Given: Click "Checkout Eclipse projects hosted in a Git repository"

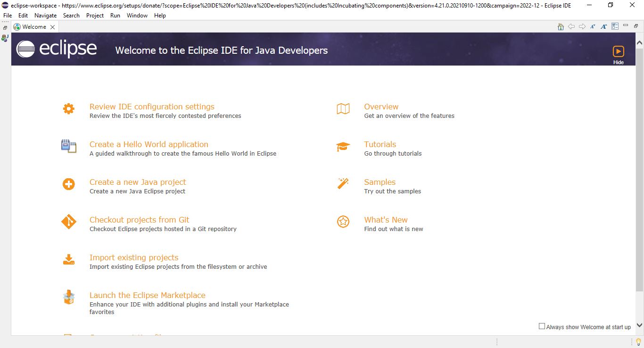Looking at the screenshot, I should click(163, 229).
